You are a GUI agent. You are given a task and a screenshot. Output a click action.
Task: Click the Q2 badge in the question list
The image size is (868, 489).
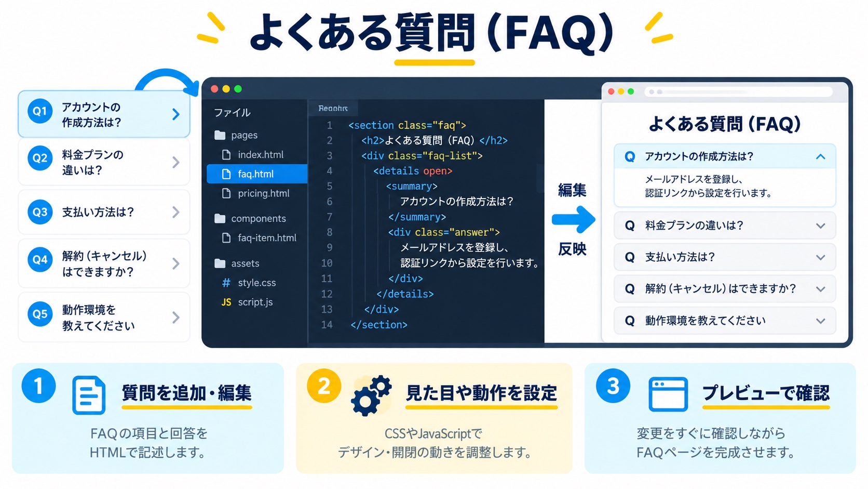point(40,158)
